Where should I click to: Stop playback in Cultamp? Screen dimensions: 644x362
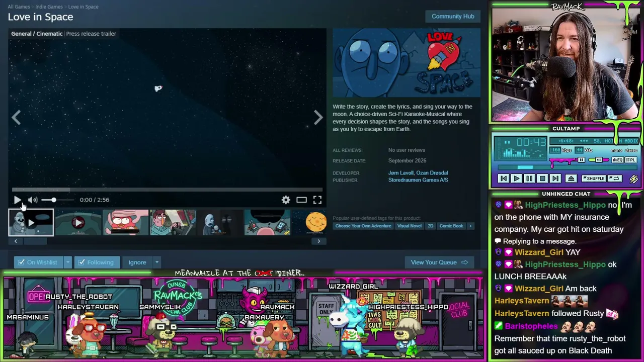542,178
